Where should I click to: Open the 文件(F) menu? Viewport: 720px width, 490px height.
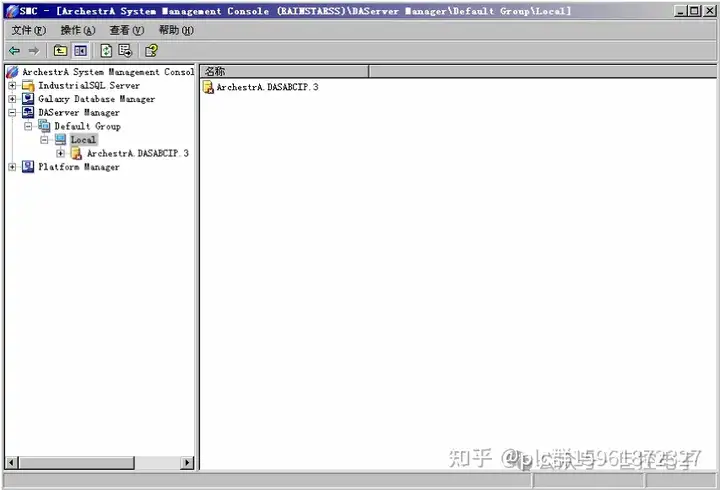(28, 30)
